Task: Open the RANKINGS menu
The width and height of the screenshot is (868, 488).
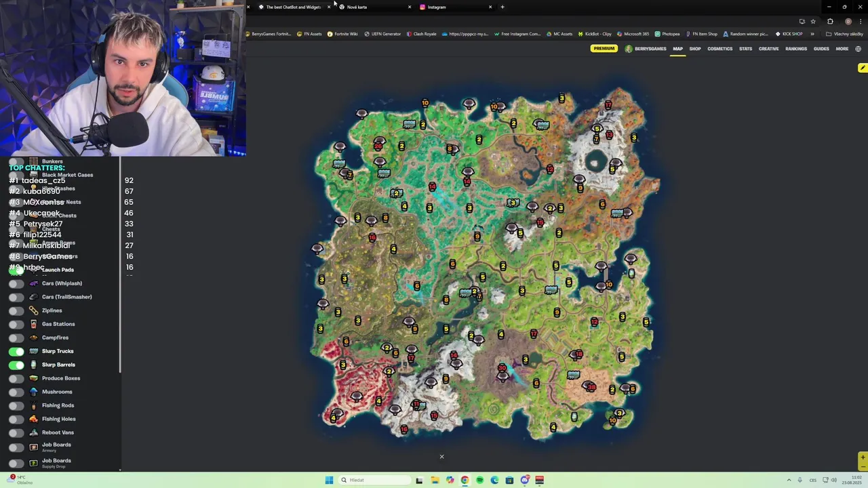Action: click(x=796, y=49)
